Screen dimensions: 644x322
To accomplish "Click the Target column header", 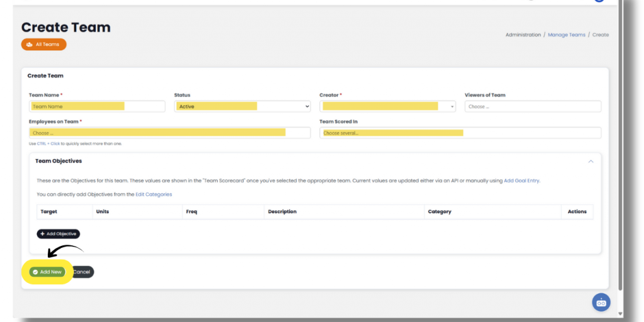I will tap(49, 212).
